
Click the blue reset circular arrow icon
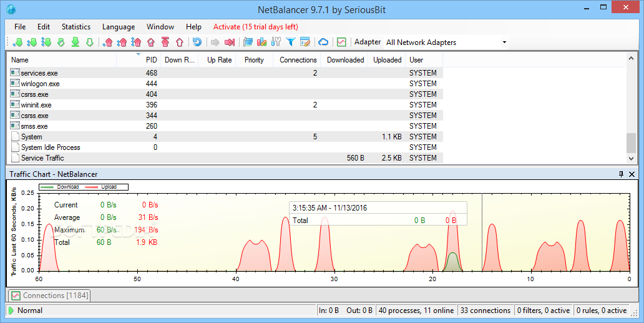point(197,42)
